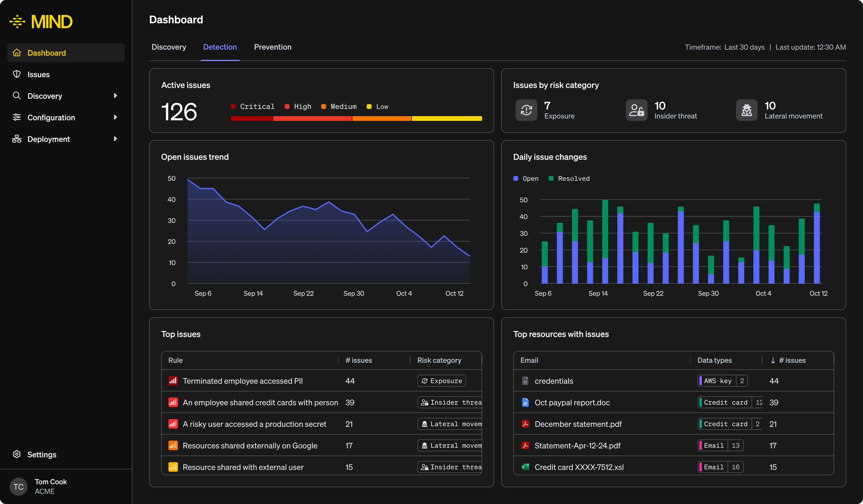The width and height of the screenshot is (863, 504).
Task: Click the Insider threat category icon
Action: [636, 110]
